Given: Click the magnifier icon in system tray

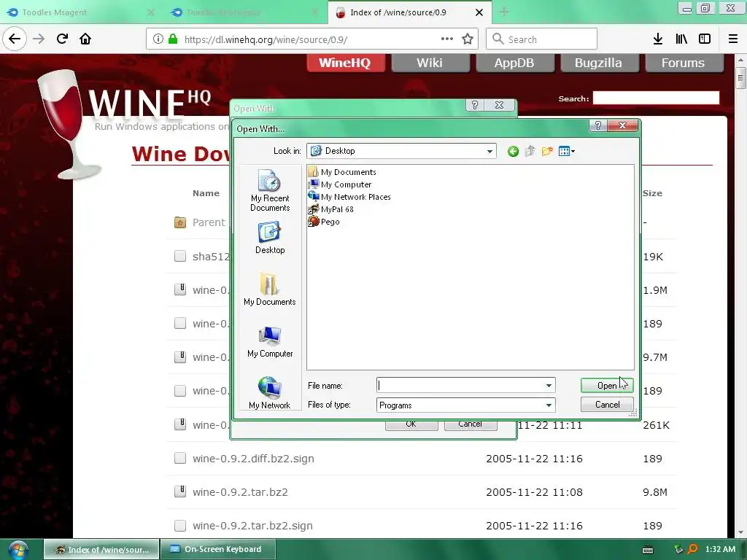Looking at the screenshot, I should 692,550.
